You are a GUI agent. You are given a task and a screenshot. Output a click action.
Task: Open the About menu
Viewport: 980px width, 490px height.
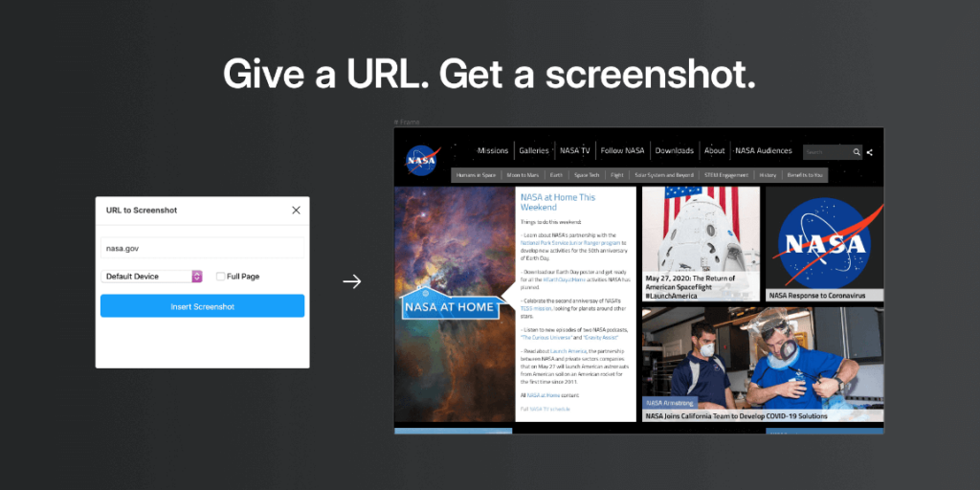[x=714, y=150]
